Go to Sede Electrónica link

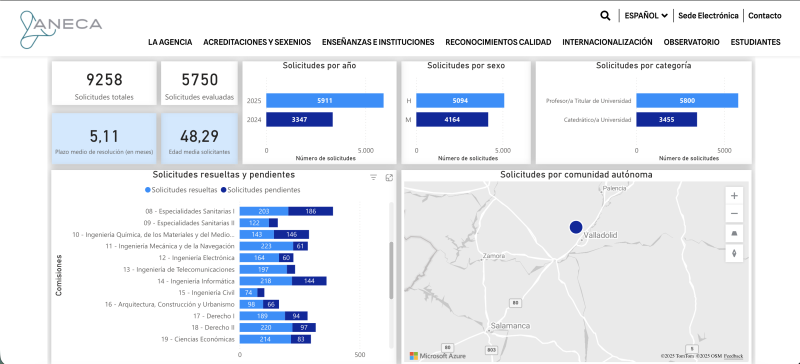click(x=708, y=16)
